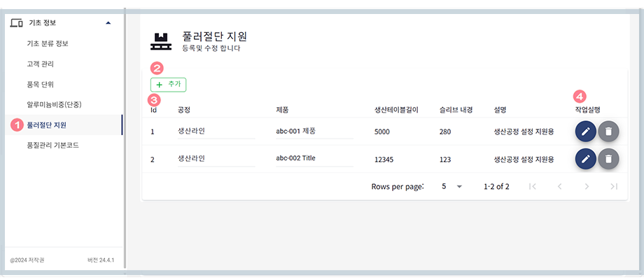This screenshot has width=644, height=280.
Task: Collapse the 기초 정보 menu section
Action: coord(107,23)
